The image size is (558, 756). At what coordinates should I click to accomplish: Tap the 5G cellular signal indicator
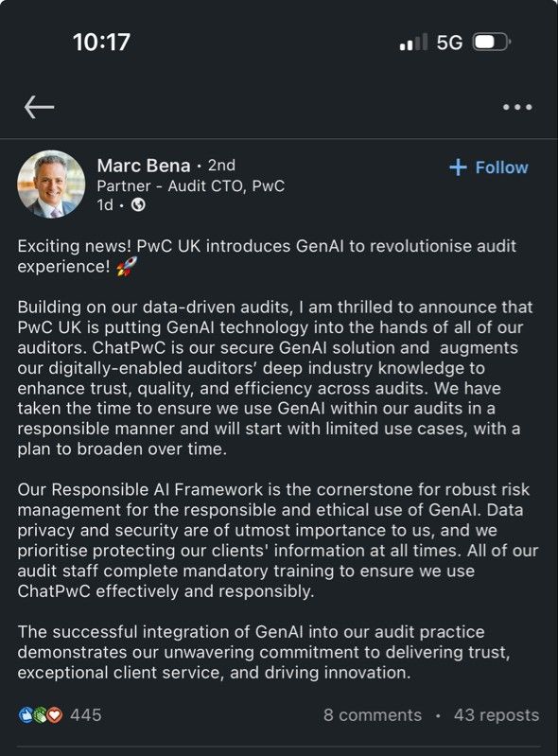pyautogui.click(x=449, y=43)
